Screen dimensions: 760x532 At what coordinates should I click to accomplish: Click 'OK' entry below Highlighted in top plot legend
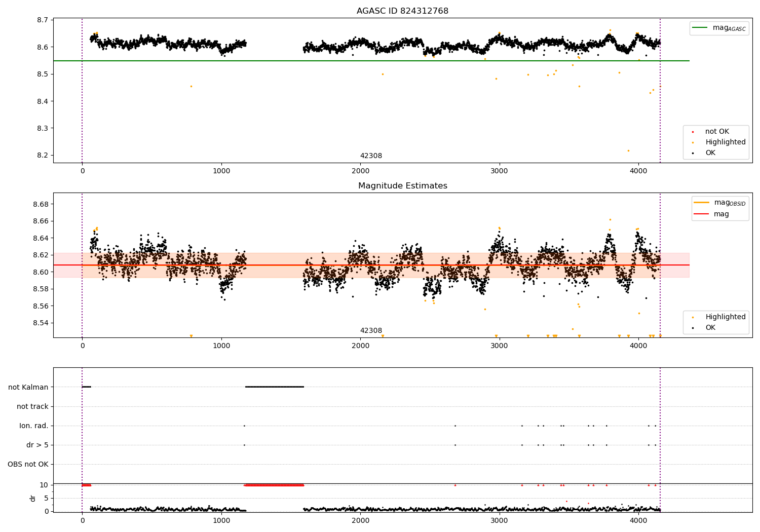click(710, 153)
